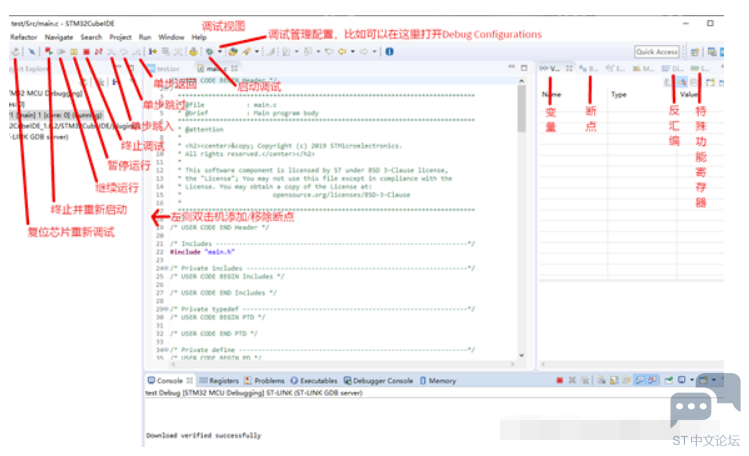Open the Help menu
The image size is (749, 456).
click(x=199, y=37)
